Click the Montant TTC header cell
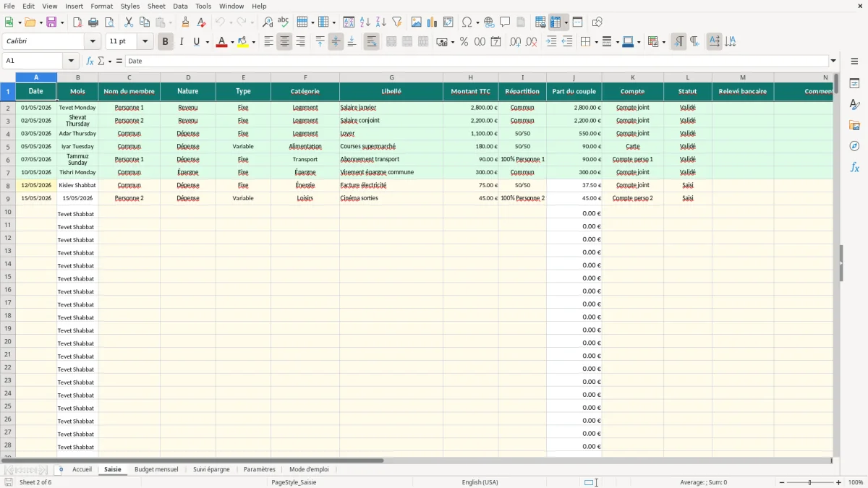Image resolution: width=868 pixels, height=488 pixels. (x=470, y=91)
